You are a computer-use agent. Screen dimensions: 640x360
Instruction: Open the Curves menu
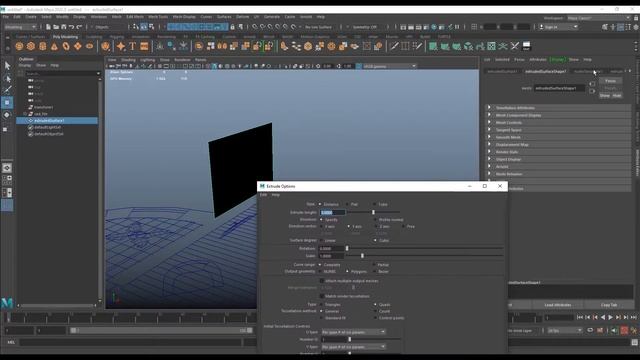pyautogui.click(x=206, y=17)
